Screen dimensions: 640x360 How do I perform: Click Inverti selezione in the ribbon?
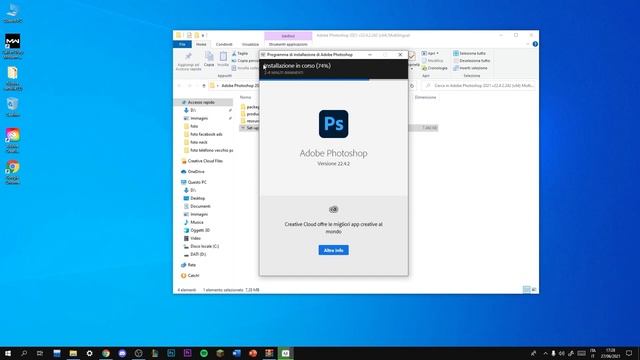pos(470,68)
